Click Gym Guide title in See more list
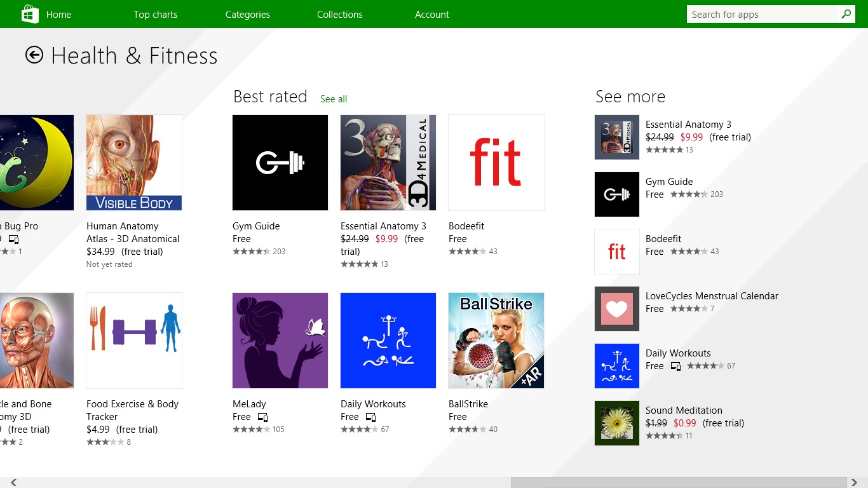 point(669,182)
